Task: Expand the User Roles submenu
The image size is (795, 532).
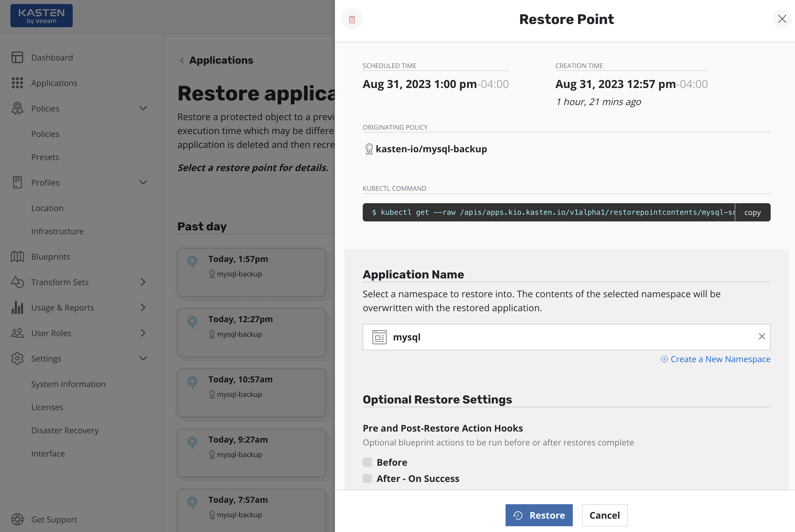Action: tap(143, 333)
